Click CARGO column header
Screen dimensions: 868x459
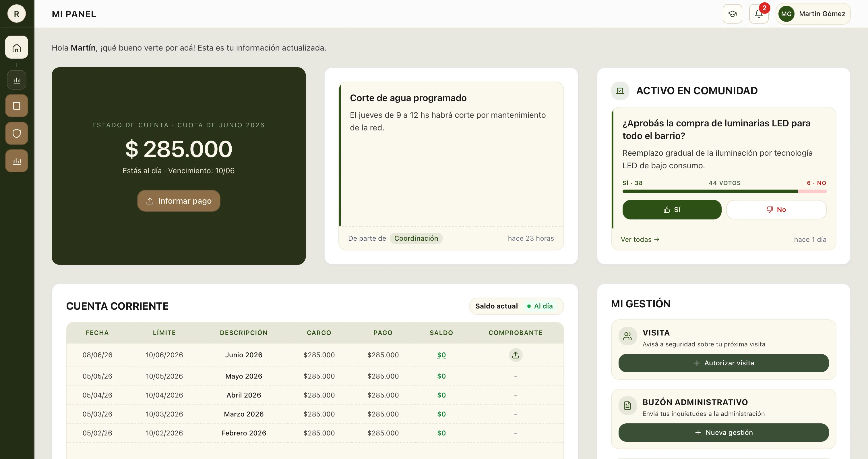[x=319, y=333]
